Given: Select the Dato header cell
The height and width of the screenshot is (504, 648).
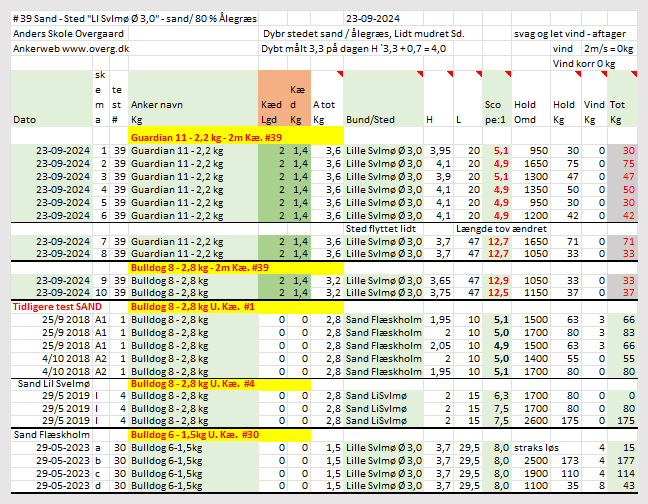Looking at the screenshot, I should (x=24, y=118).
